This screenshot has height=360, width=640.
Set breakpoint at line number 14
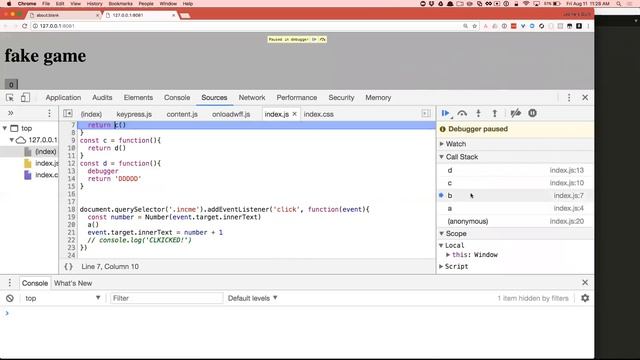71,179
